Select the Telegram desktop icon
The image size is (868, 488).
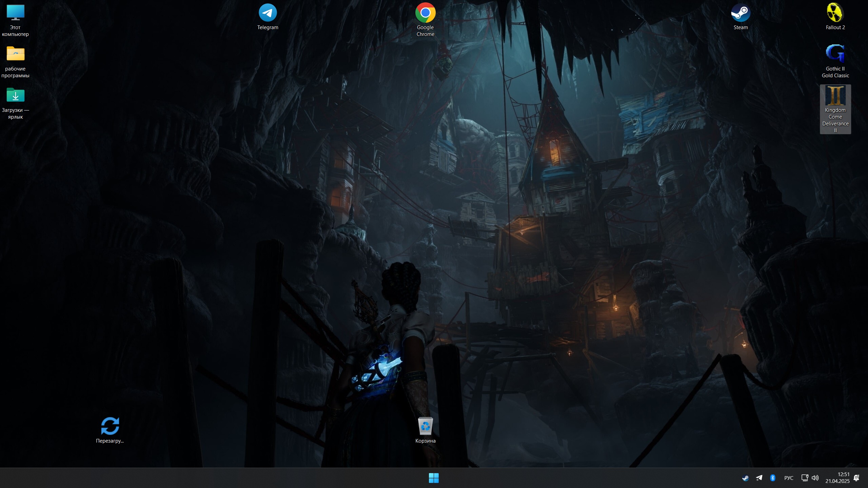(268, 13)
